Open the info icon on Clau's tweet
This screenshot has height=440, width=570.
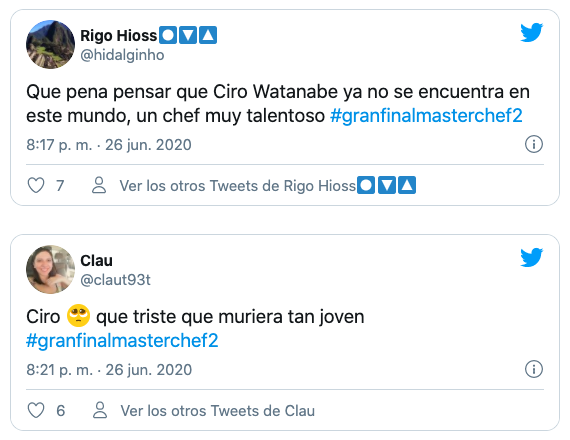[x=534, y=369]
